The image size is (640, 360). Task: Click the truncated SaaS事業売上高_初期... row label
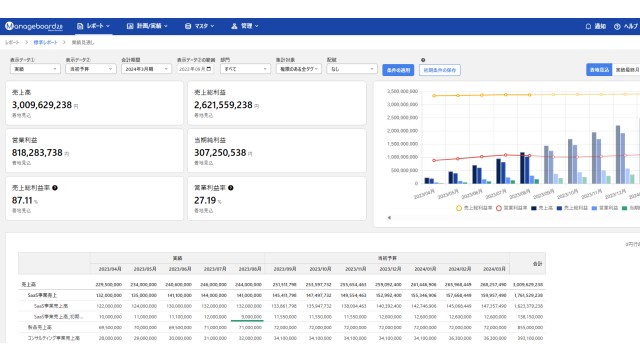[x=58, y=316]
